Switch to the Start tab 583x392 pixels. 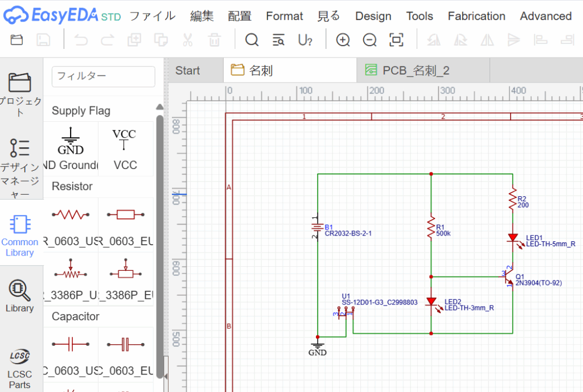(187, 71)
